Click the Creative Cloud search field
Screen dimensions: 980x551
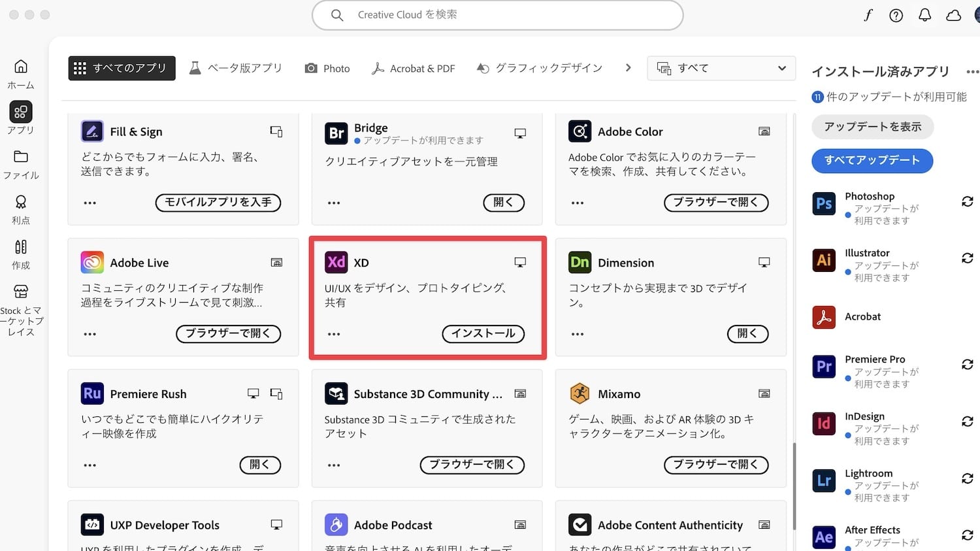(498, 14)
